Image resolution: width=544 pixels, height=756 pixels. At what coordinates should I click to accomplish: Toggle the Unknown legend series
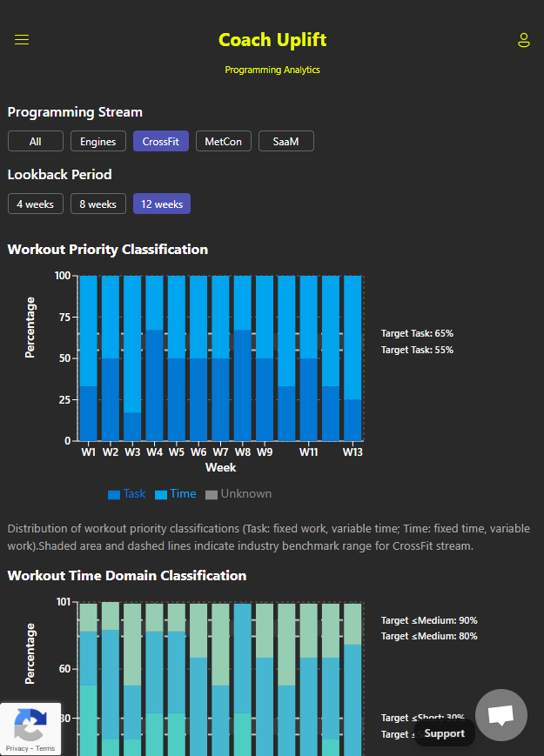[x=238, y=494]
